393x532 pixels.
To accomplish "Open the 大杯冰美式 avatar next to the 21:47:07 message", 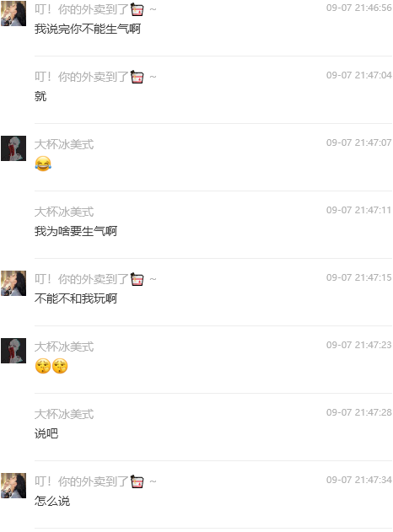I will click(13, 148).
